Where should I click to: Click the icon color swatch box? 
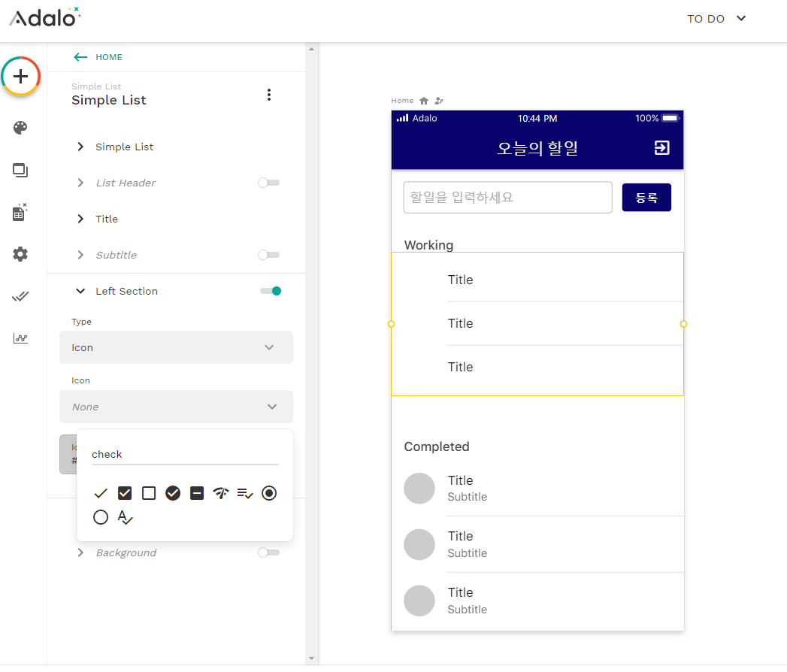(68, 454)
